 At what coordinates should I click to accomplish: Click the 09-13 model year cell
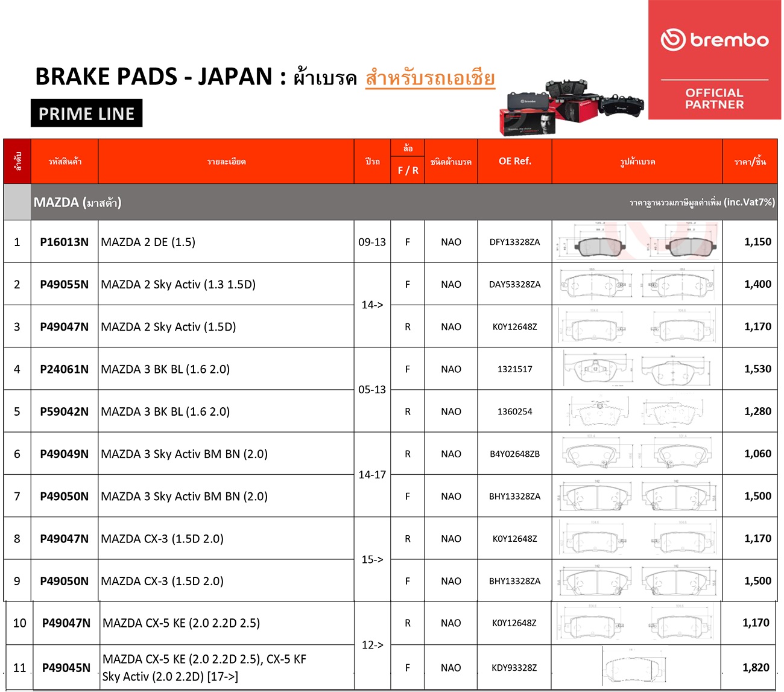pyautogui.click(x=372, y=242)
